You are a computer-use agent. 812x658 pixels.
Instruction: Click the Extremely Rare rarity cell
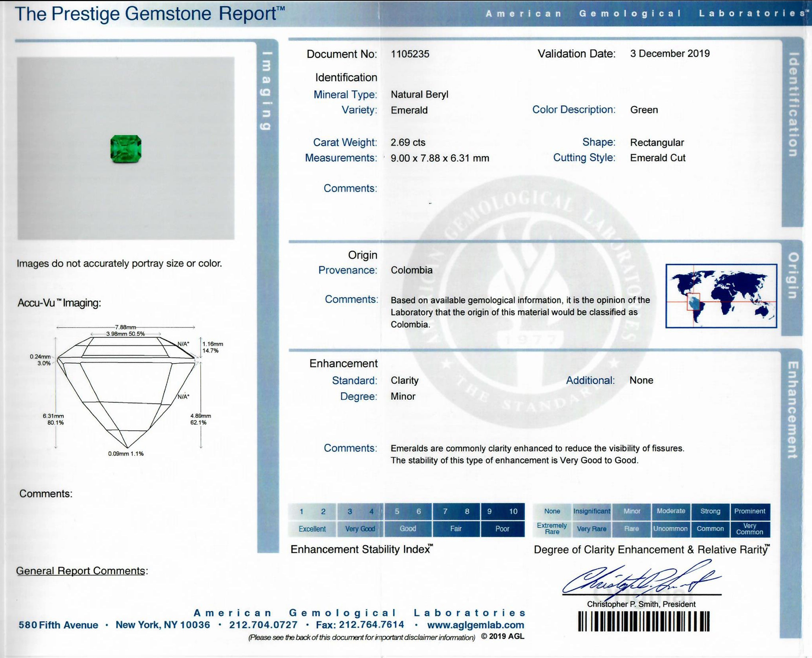click(x=552, y=529)
